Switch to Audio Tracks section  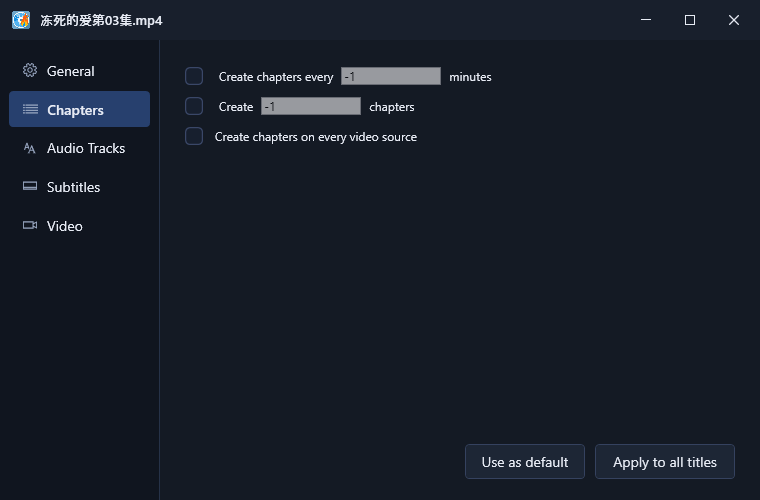coord(79,148)
